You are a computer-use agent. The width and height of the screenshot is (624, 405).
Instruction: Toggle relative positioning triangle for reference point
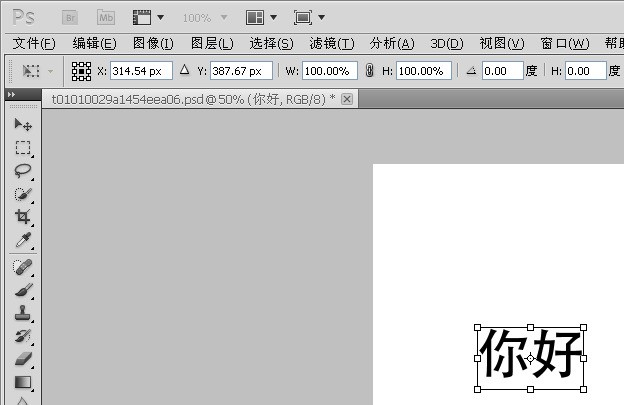184,70
